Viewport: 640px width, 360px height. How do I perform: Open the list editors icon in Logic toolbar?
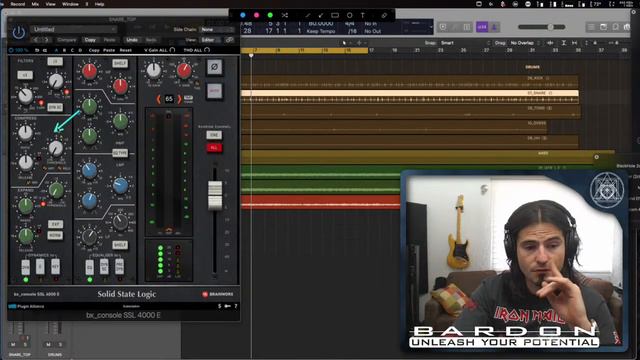pyautogui.click(x=591, y=27)
